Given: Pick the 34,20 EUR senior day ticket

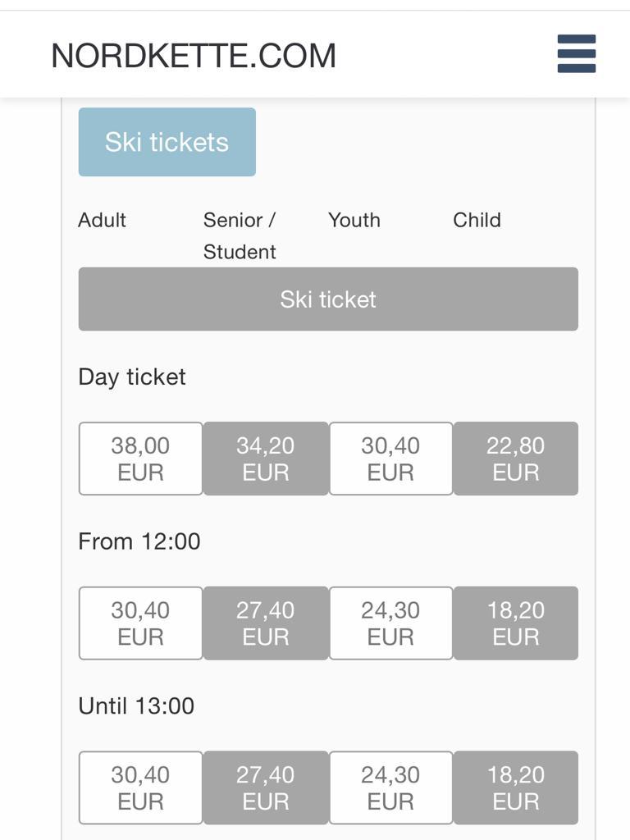Looking at the screenshot, I should 266,459.
